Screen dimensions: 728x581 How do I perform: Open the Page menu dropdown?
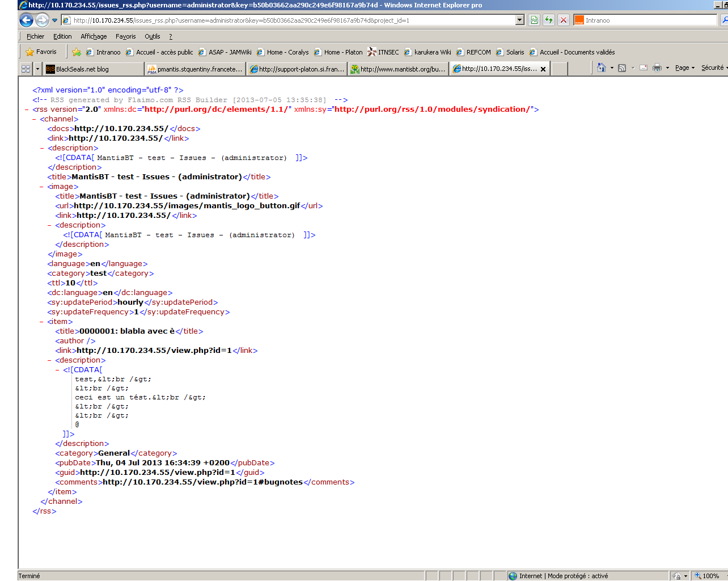pos(684,68)
